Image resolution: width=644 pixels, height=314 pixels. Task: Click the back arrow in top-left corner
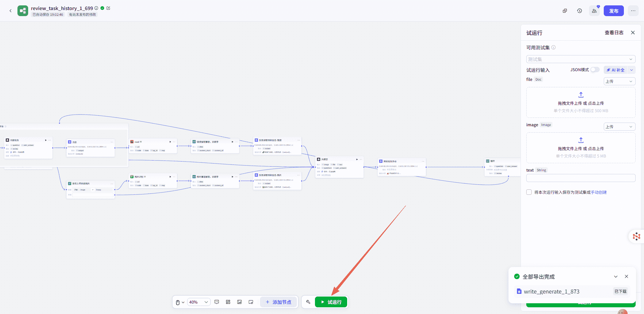[x=10, y=11]
